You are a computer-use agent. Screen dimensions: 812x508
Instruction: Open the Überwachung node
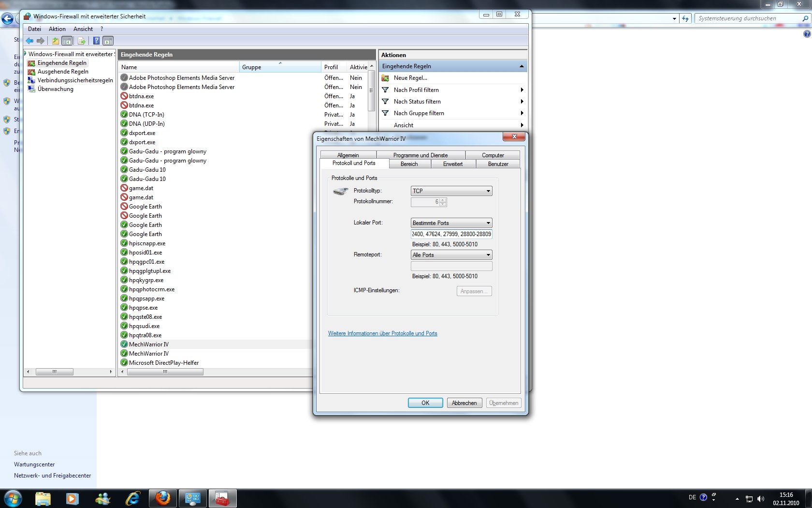(56, 89)
